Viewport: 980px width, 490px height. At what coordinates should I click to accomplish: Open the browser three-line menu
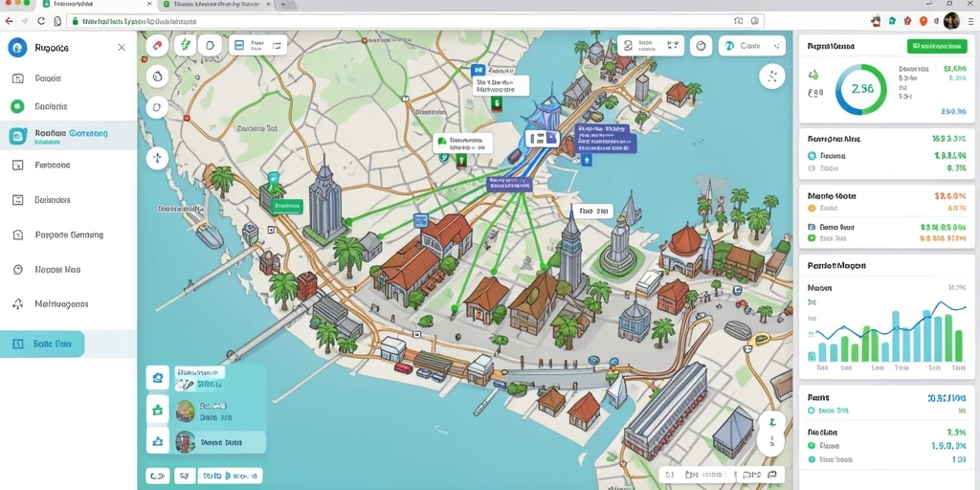pos(970,21)
